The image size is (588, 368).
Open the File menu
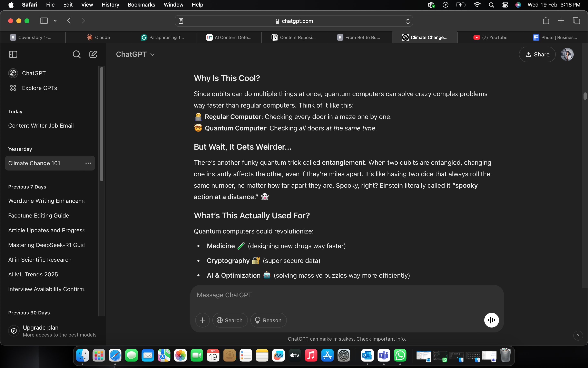50,5
